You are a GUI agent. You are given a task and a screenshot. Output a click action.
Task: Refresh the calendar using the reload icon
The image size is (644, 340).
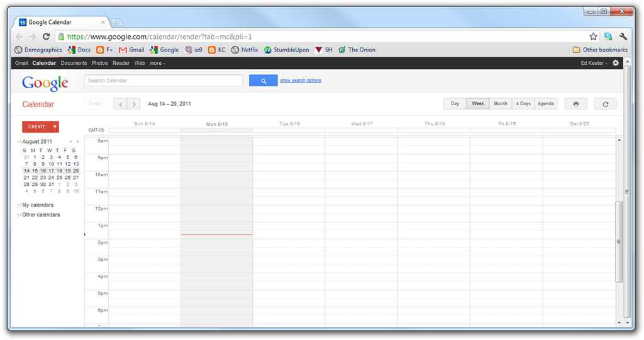pyautogui.click(x=606, y=104)
